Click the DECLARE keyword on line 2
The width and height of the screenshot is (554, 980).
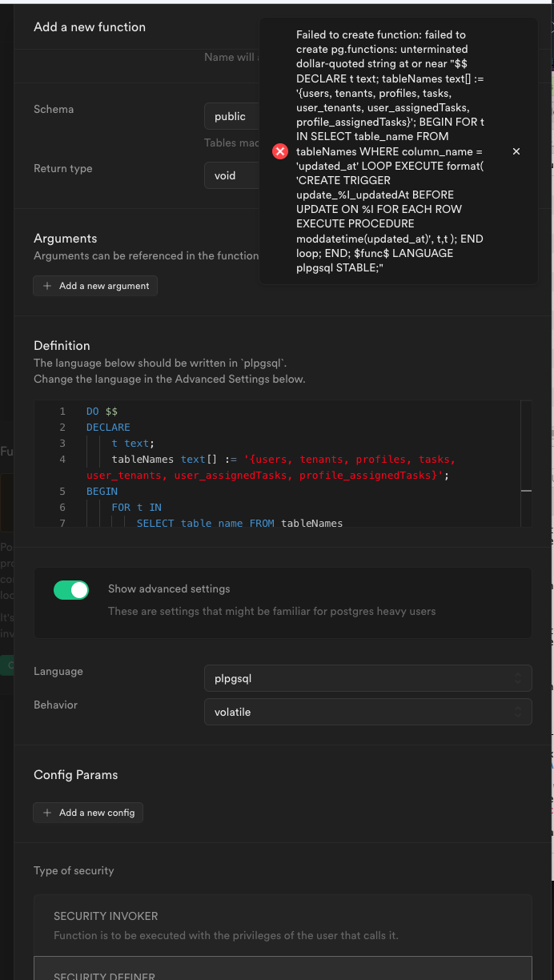pos(108,428)
